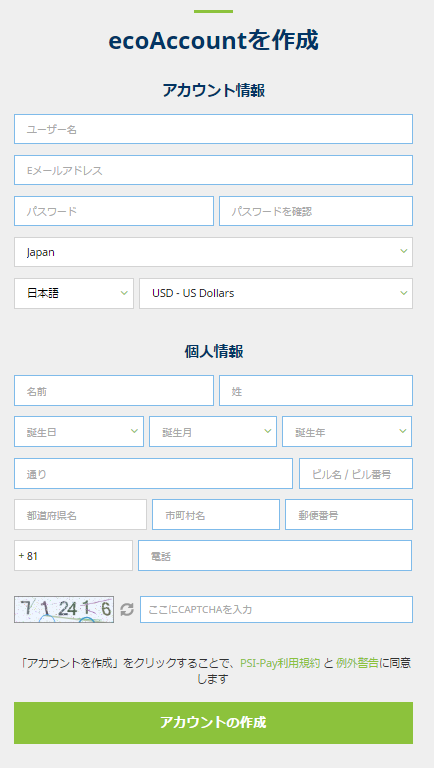Screen dimensions: 434x768
Task: Click the 名前 first name field
Action: [x=114, y=390]
